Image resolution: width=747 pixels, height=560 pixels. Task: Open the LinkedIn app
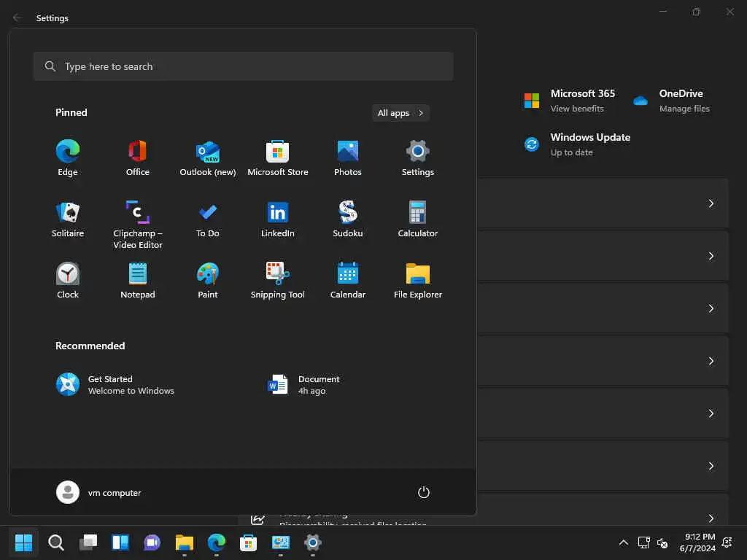[278, 219]
